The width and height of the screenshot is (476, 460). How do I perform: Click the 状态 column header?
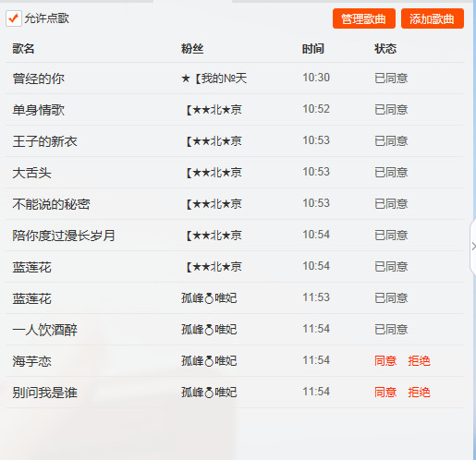(385, 49)
